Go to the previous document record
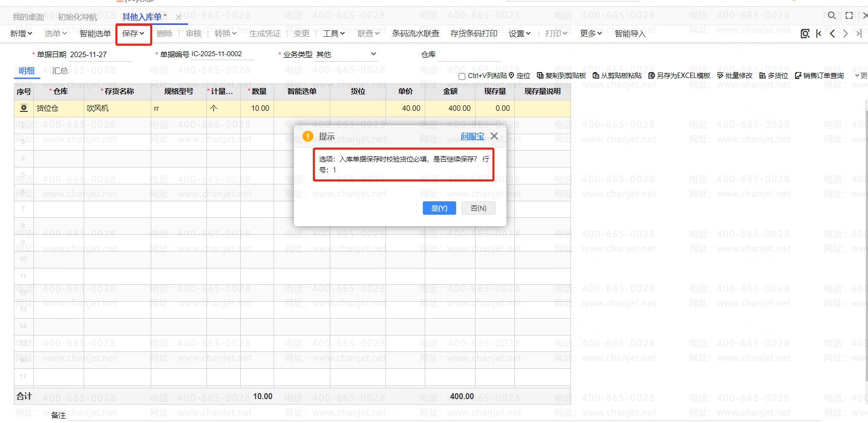 coord(832,33)
